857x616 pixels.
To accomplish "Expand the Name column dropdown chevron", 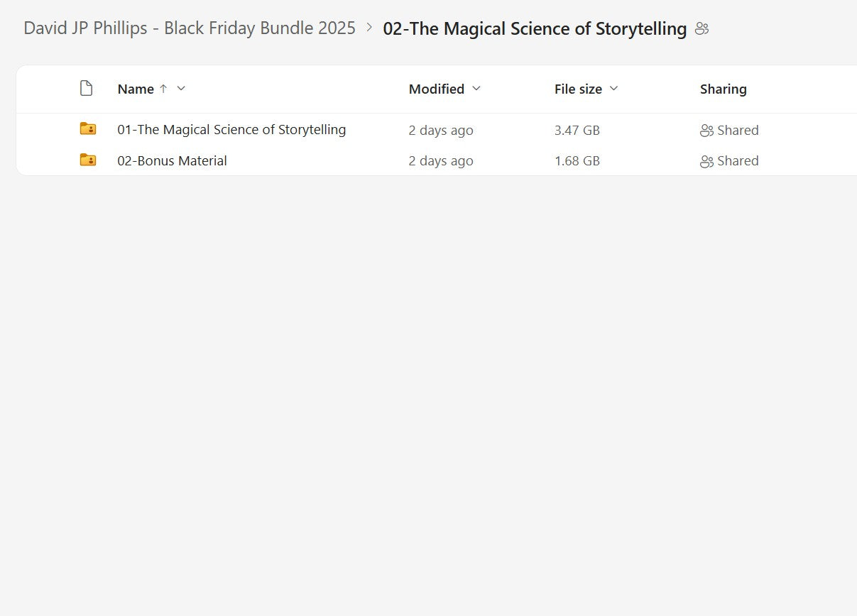I will point(181,89).
